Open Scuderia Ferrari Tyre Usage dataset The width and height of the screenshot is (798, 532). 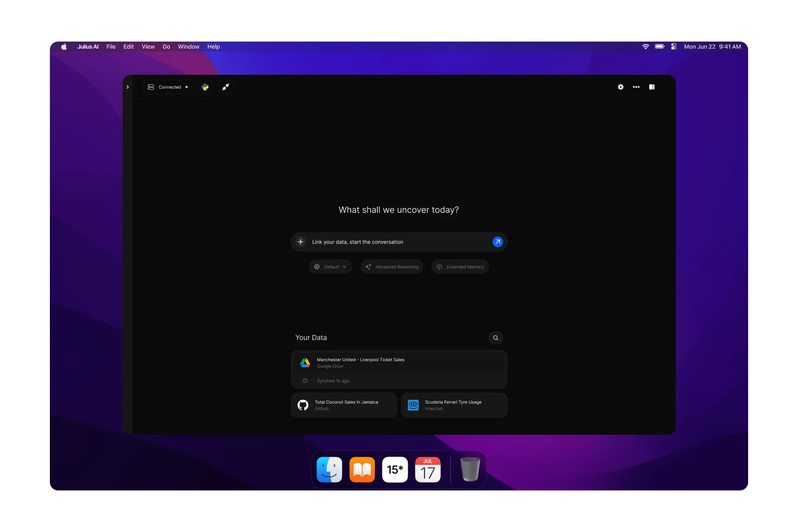pyautogui.click(x=454, y=405)
